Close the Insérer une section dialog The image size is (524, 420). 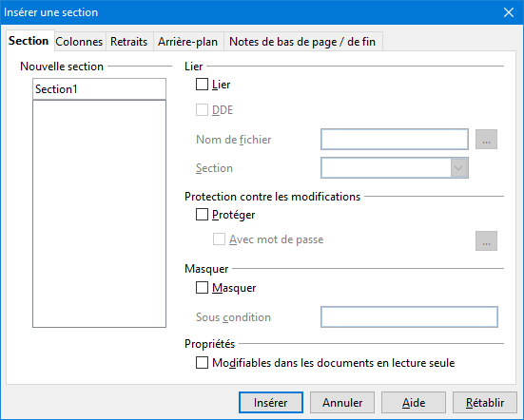508,12
